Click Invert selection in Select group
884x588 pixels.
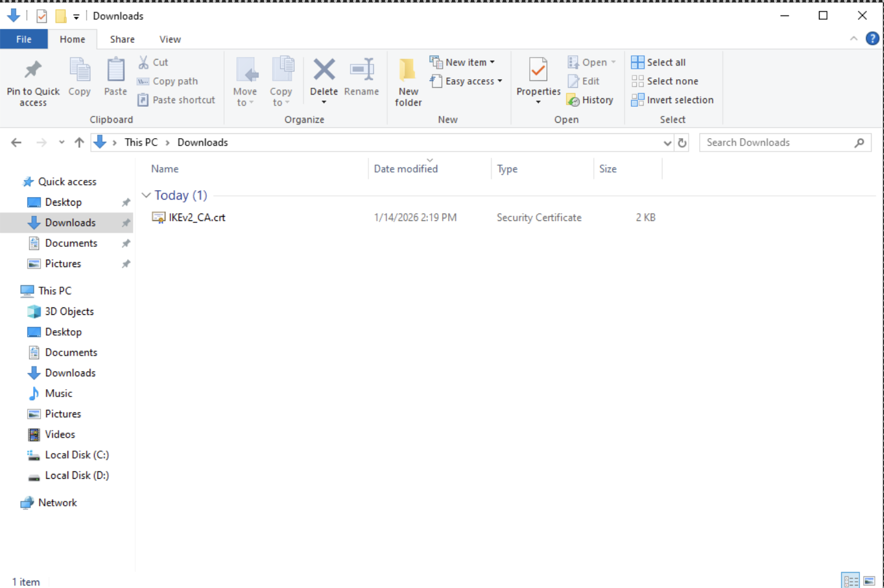pos(672,100)
